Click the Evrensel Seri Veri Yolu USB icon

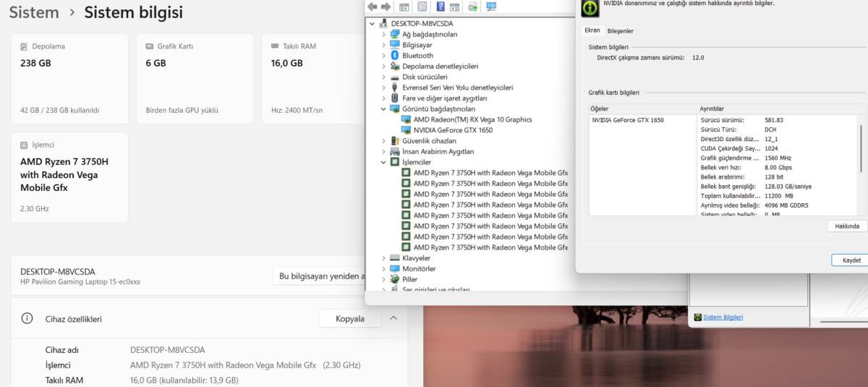click(x=395, y=88)
